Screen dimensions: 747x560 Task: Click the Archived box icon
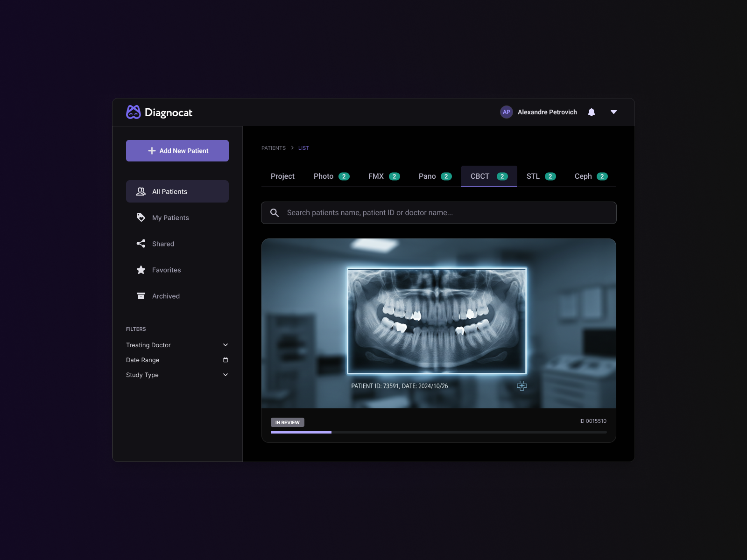(x=141, y=296)
